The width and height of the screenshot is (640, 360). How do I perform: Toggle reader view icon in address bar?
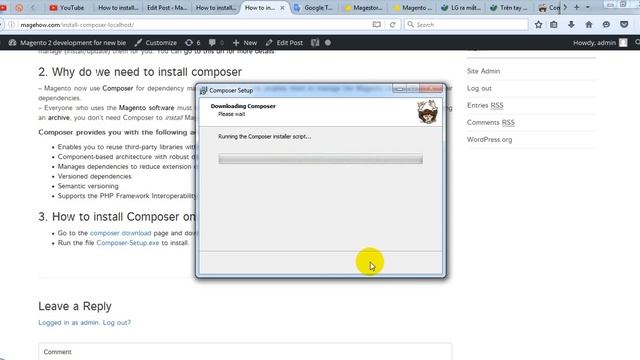[377, 24]
